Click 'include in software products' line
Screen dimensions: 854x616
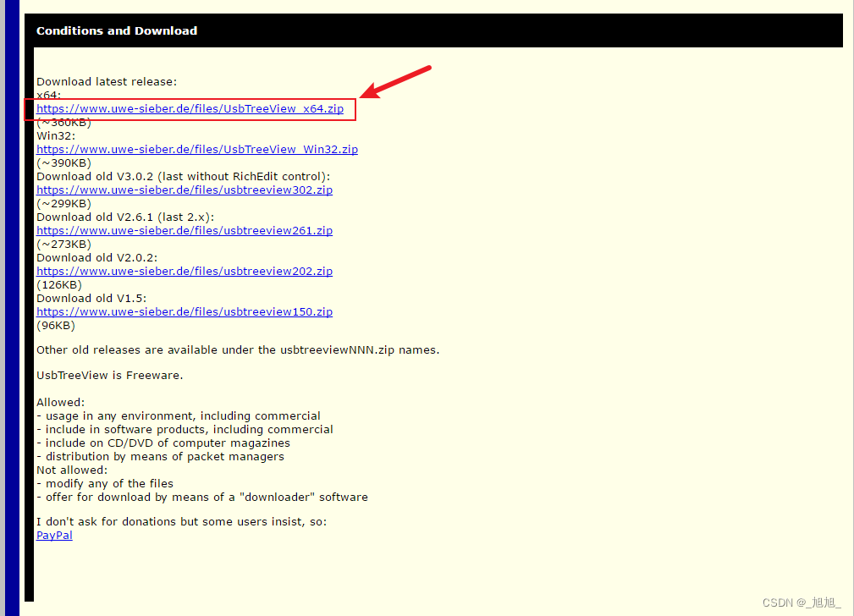[185, 430]
